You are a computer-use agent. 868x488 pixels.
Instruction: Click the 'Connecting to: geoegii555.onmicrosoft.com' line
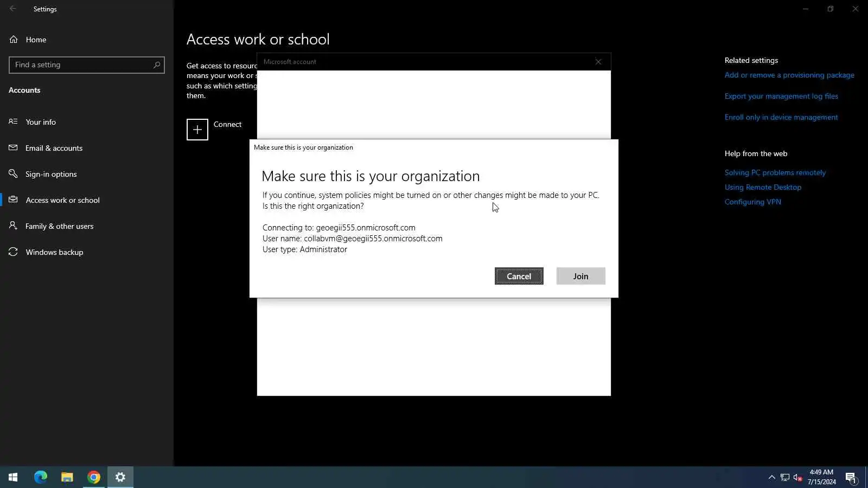(x=339, y=228)
